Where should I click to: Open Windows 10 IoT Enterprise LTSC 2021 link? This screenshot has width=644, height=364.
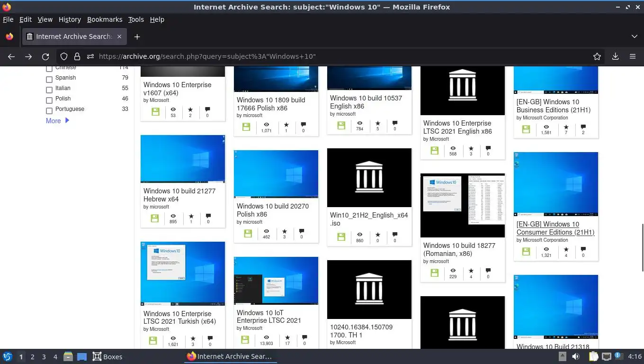(269, 316)
